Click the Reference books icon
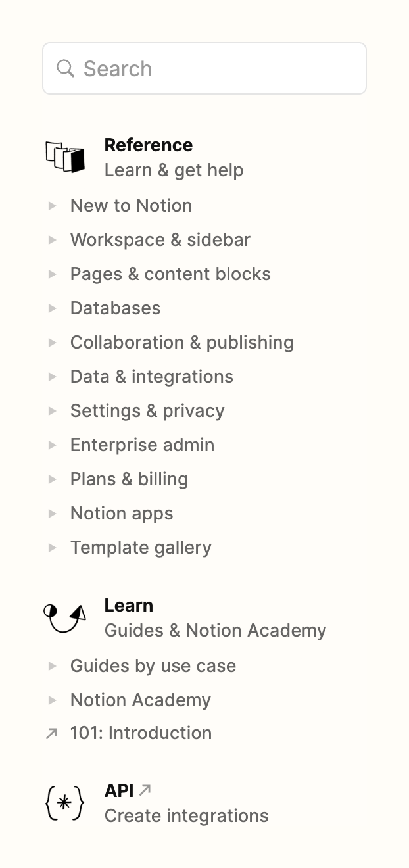409x868 pixels. (x=64, y=157)
